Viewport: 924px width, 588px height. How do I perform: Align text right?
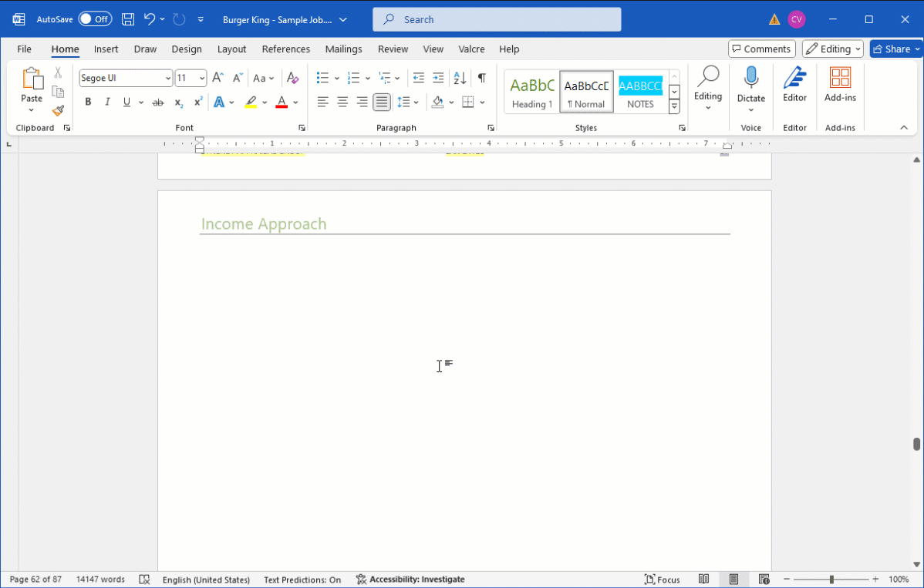point(362,102)
